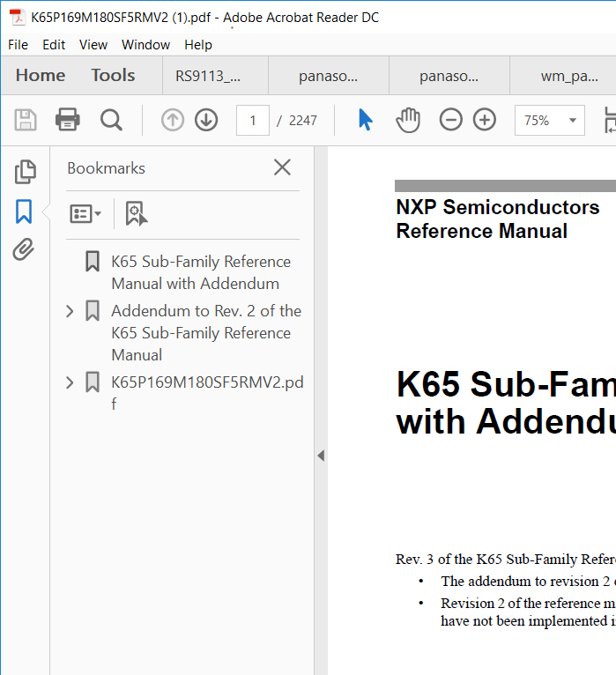616x675 pixels.
Task: Switch to the Home tab
Action: pyautogui.click(x=41, y=75)
